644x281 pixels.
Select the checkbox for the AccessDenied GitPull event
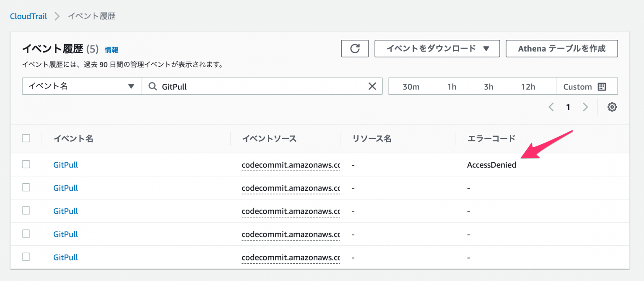click(x=26, y=164)
